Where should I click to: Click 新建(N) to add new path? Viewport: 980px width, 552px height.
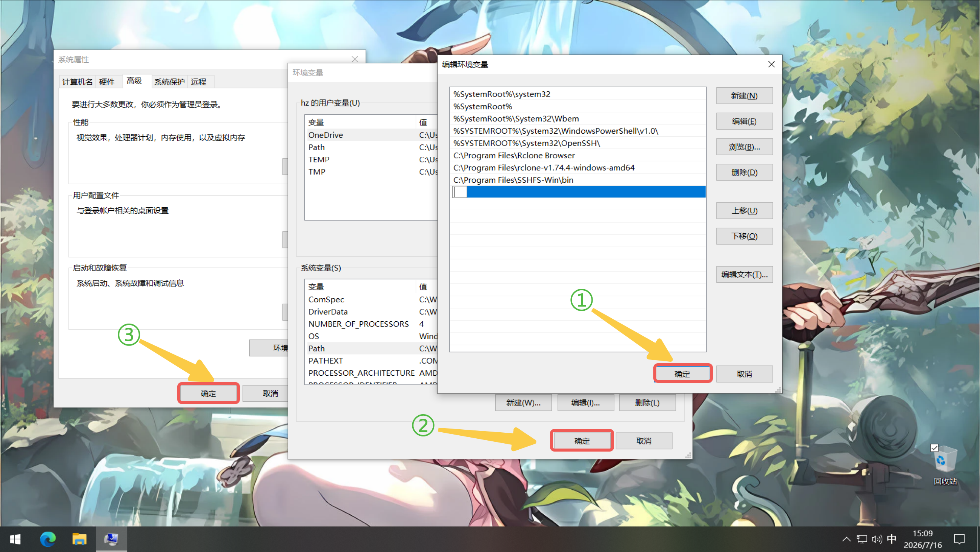tap(744, 96)
